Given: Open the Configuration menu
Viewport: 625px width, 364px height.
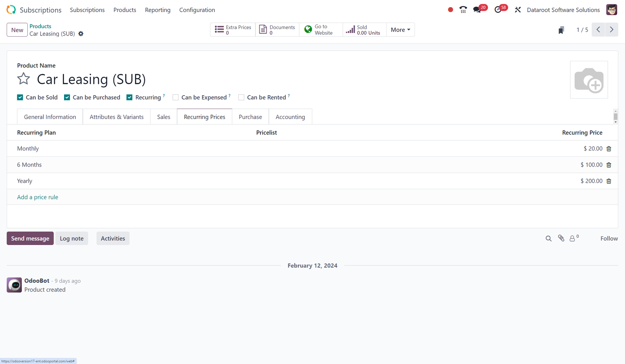Looking at the screenshot, I should tap(197, 10).
